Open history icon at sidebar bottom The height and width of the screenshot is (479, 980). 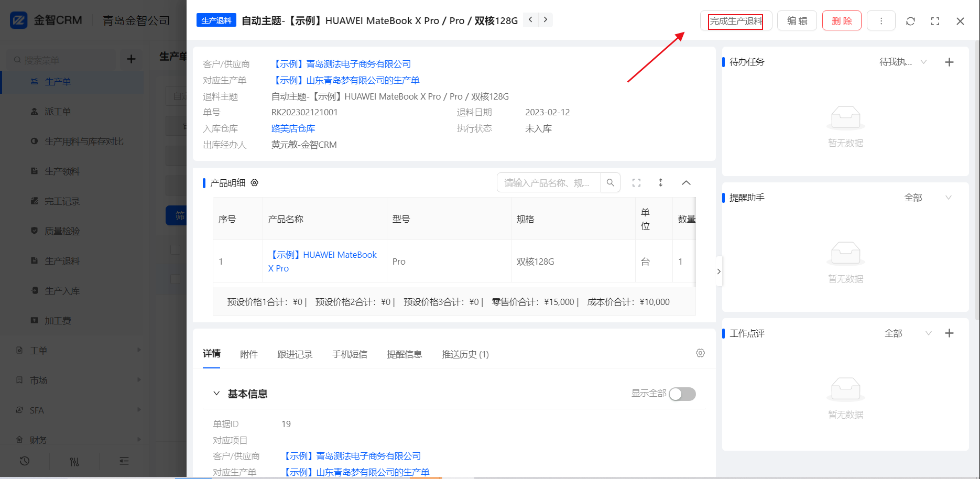click(25, 461)
